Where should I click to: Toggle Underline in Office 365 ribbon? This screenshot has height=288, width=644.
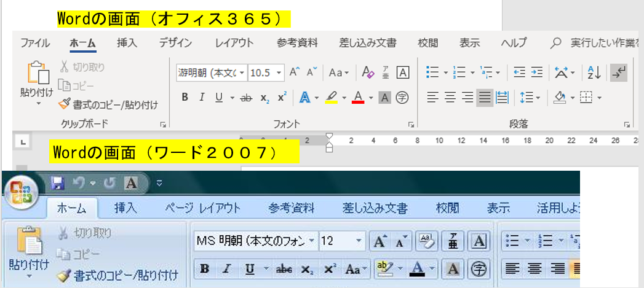coord(219,98)
